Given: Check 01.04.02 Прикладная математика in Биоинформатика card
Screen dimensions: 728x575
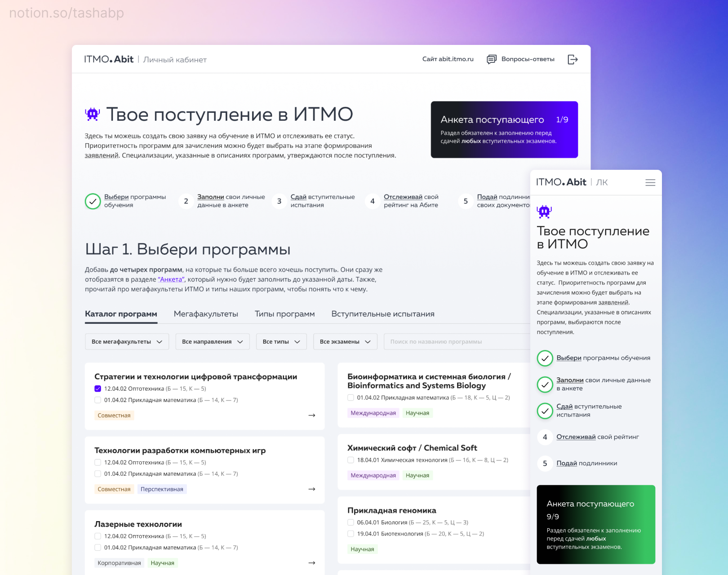Looking at the screenshot, I should coord(351,397).
